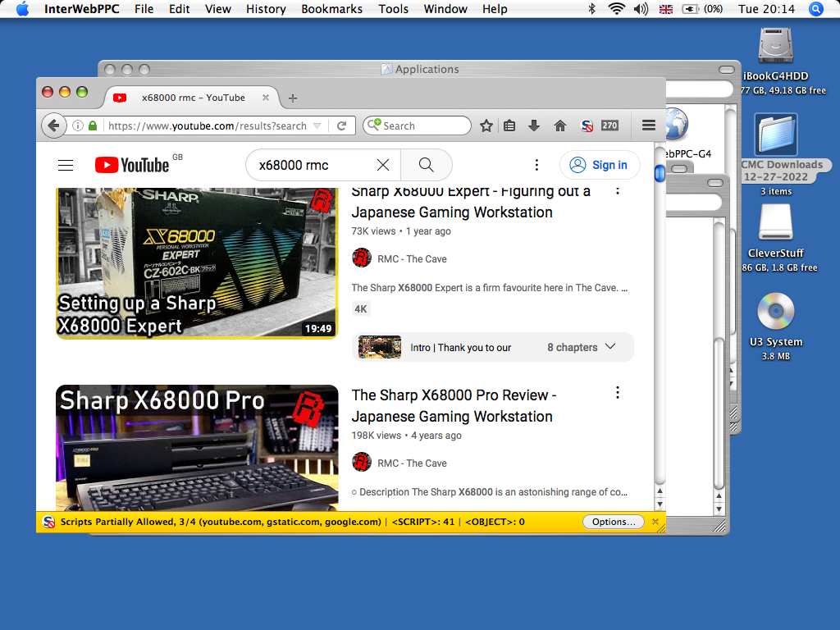The height and width of the screenshot is (630, 840).
Task: Go to the YouTube home logo
Action: click(x=132, y=164)
